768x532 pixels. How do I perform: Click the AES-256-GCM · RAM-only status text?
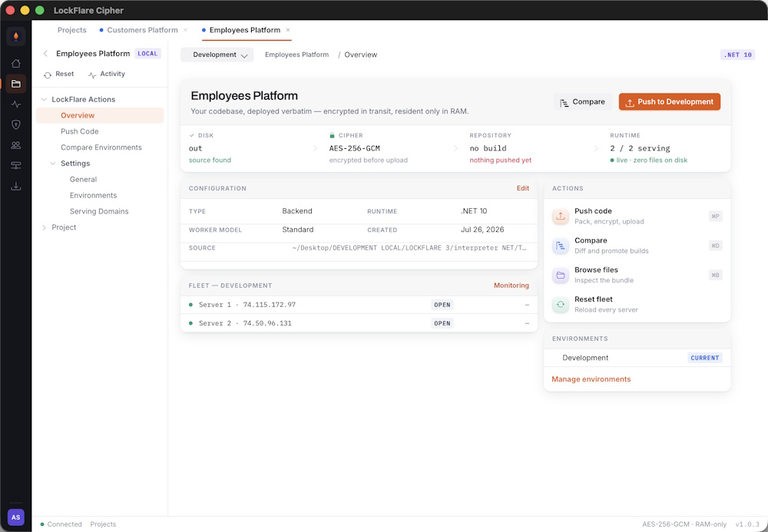click(684, 524)
